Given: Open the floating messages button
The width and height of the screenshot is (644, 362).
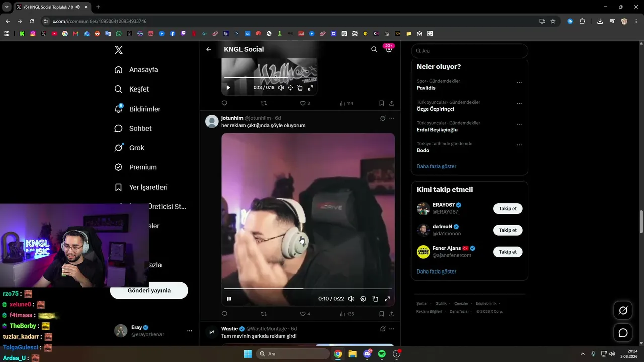Looking at the screenshot, I should click(623, 333).
